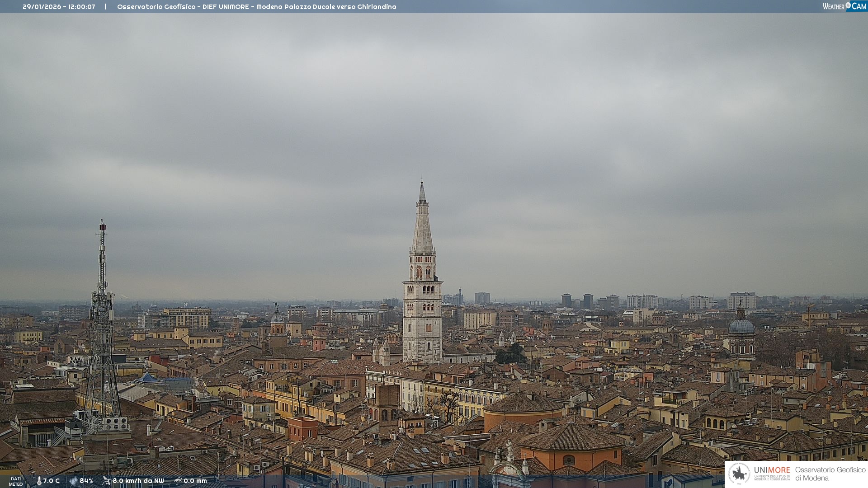Click Osservatorio Geofisico di Modena text
This screenshot has width=868, height=488.
830,474
